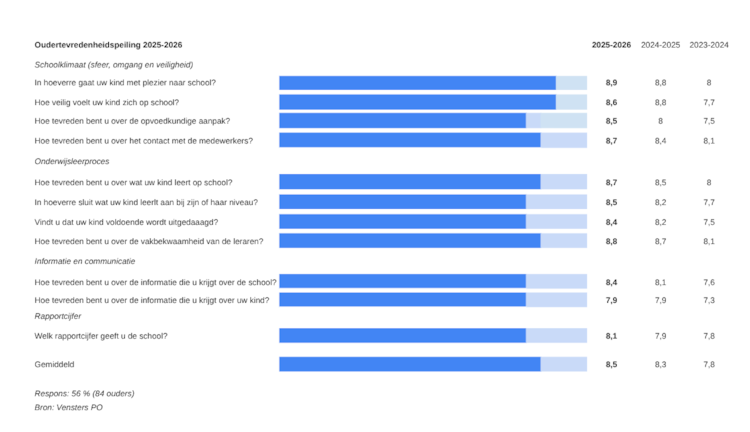This screenshot has width=750, height=432.
Task: Click the 'Oudertevredenheidspeiling 2025-2026' title
Action: pyautogui.click(x=108, y=45)
